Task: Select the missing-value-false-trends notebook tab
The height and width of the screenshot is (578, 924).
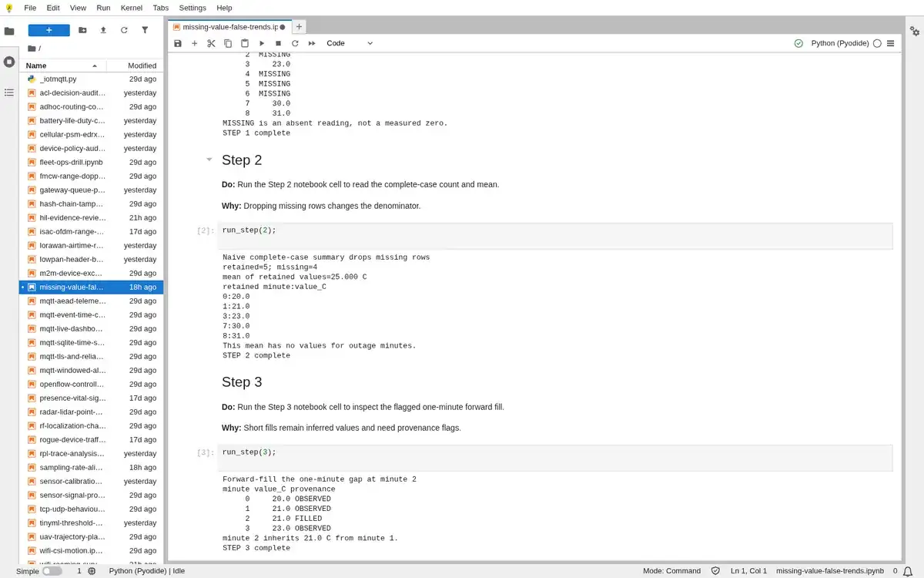Action: click(x=229, y=26)
